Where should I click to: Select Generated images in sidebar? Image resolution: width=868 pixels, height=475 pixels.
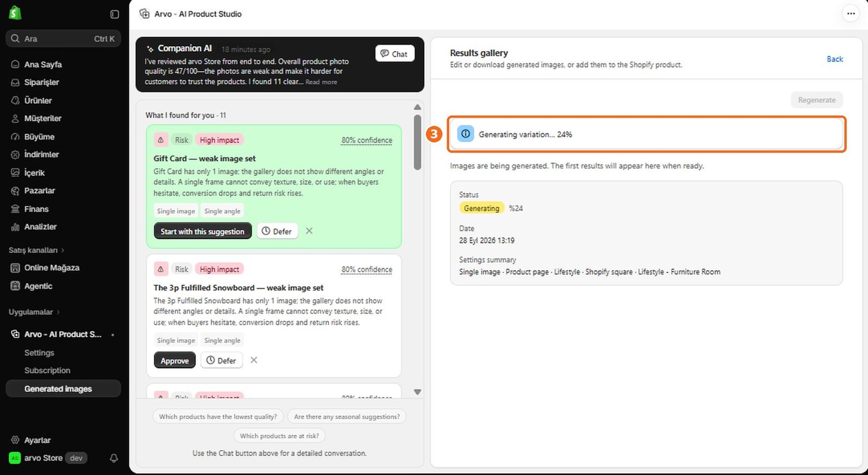[x=63, y=389]
